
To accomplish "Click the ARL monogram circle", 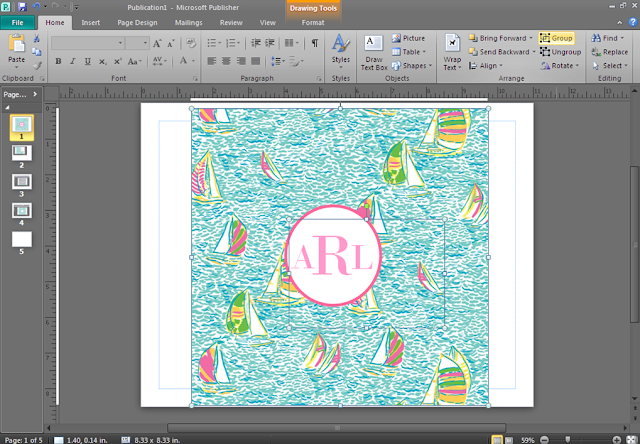I will click(333, 256).
